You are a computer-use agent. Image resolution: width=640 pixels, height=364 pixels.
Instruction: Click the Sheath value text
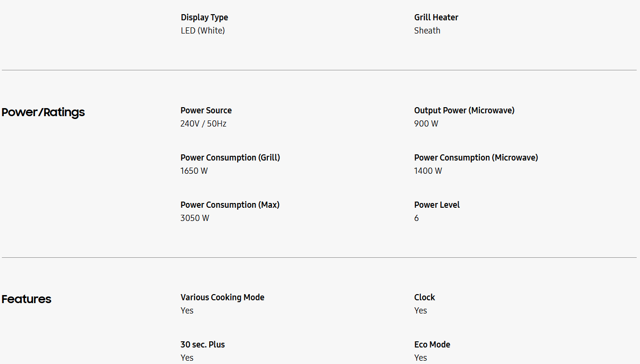pyautogui.click(x=427, y=31)
